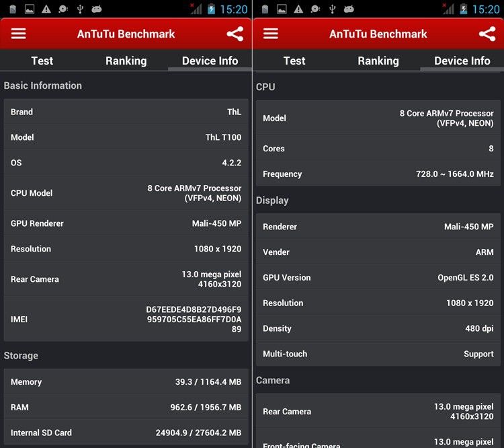Tap Renderer row under Display section
The image size is (504, 448).
(378, 227)
